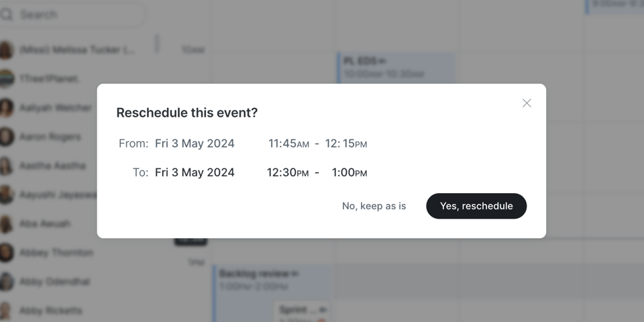Click the people list scrollbar handle
The width and height of the screenshot is (644, 322).
click(x=156, y=44)
